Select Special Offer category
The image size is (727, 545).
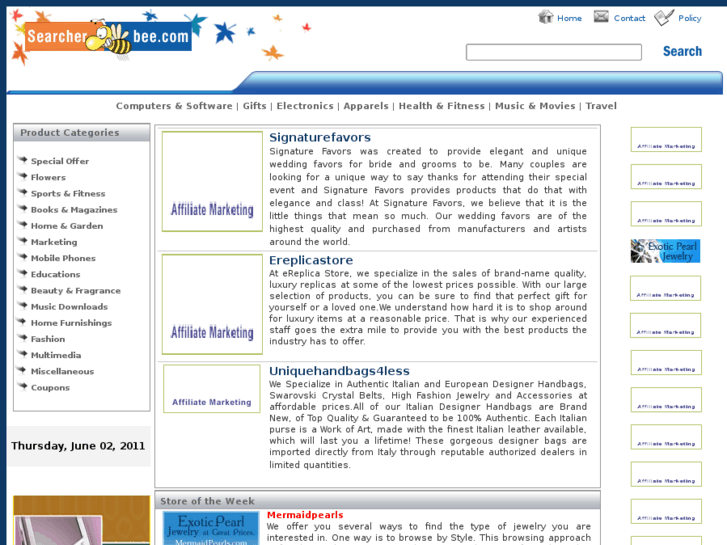pyautogui.click(x=60, y=161)
